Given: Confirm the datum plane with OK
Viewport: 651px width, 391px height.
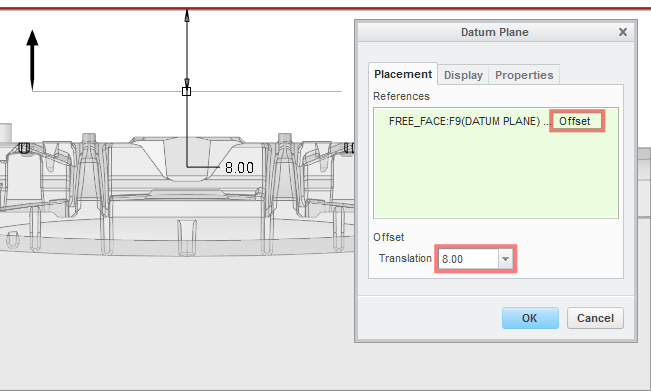Looking at the screenshot, I should point(530,318).
